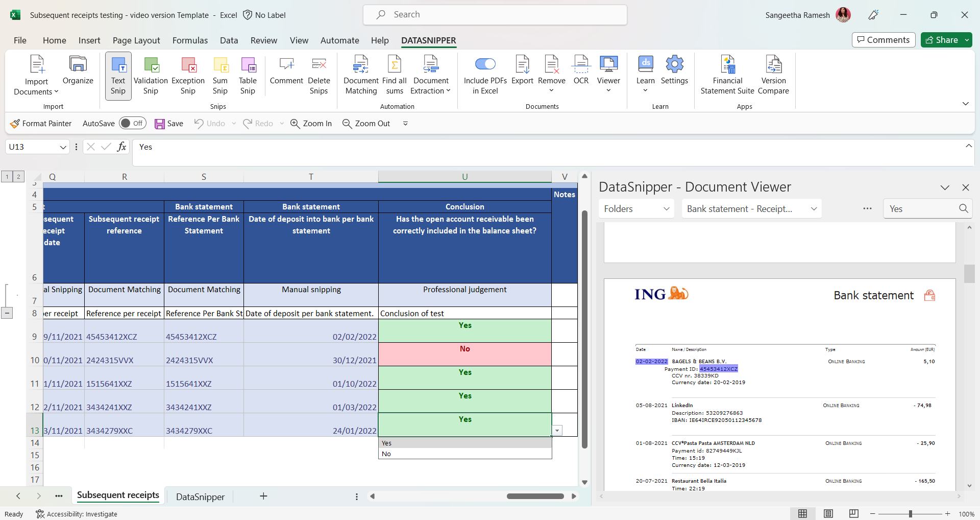Viewport: 980px width, 520px height.
Task: Open the Bank statement document selector
Action: coord(751,208)
